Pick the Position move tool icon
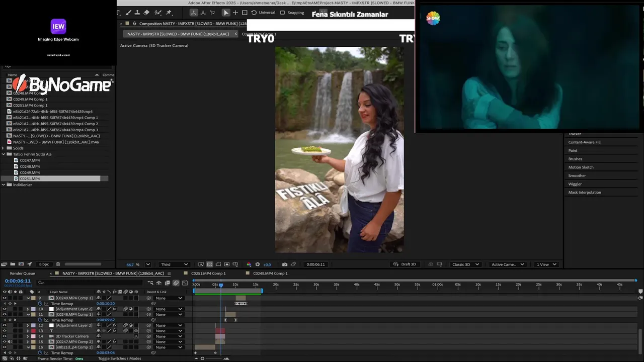 pos(235,13)
